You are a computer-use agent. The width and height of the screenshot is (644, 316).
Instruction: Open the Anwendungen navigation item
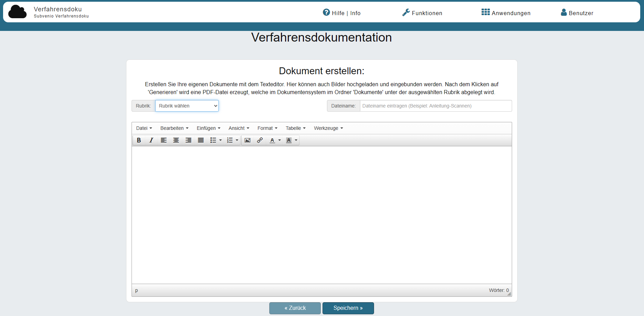[506, 13]
